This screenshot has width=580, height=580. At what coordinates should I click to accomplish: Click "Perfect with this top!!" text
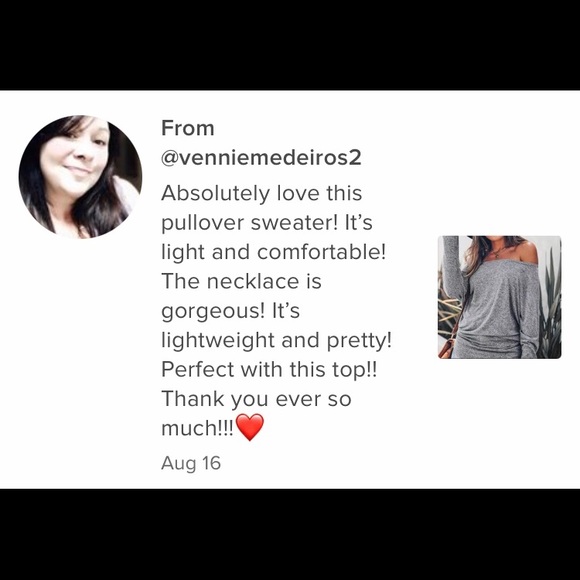(x=269, y=369)
